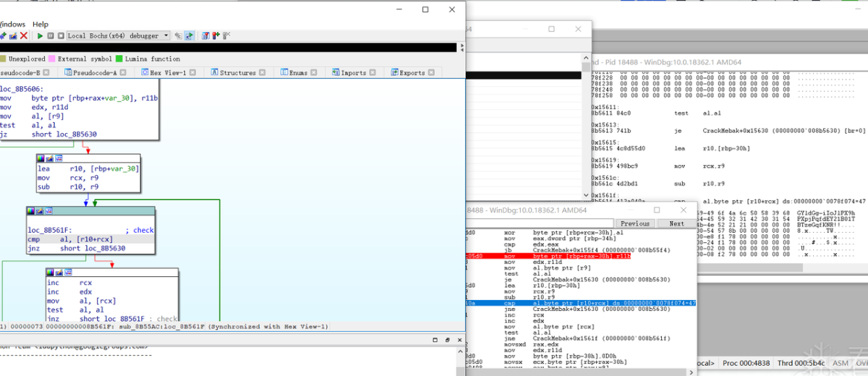Terminate the process with IDA's stop square icon
The image size is (868, 376).
[61, 35]
